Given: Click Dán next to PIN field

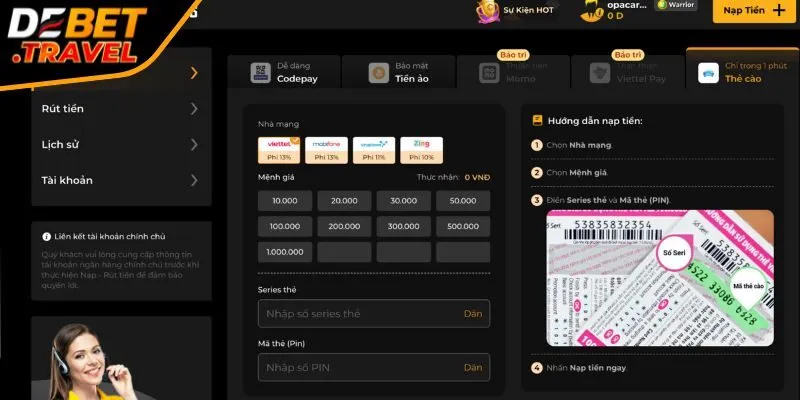Looking at the screenshot, I should pyautogui.click(x=473, y=367).
